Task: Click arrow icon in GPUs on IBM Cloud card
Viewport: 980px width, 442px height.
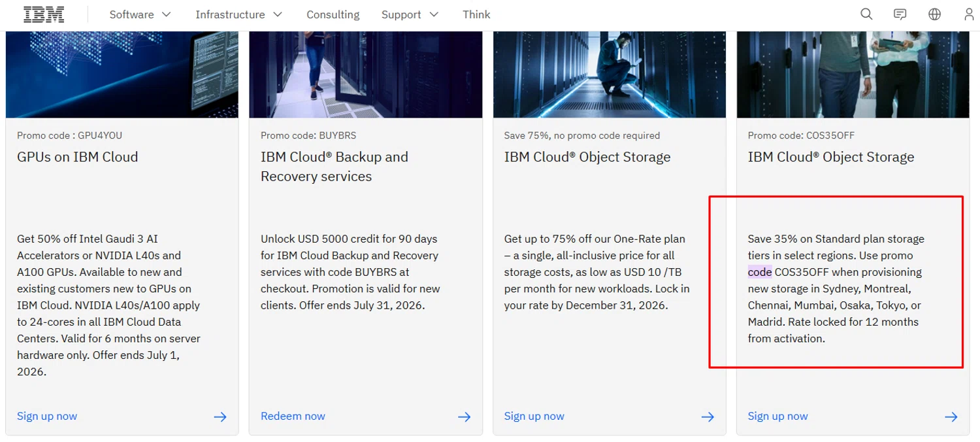Action: [x=220, y=416]
